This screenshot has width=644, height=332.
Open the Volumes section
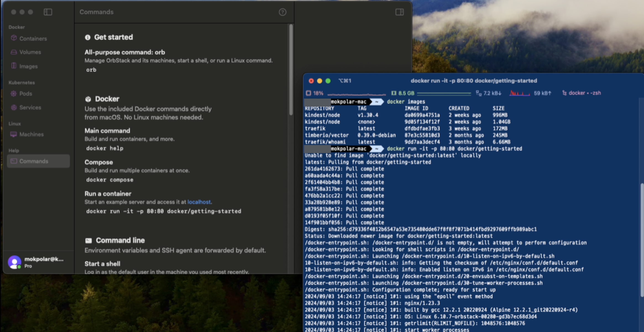pyautogui.click(x=30, y=52)
